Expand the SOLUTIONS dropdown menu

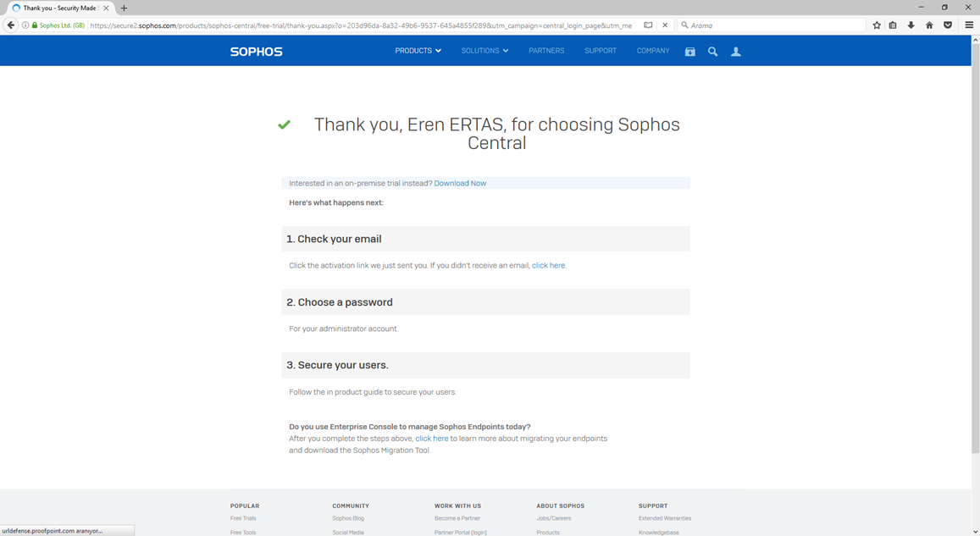pos(484,51)
